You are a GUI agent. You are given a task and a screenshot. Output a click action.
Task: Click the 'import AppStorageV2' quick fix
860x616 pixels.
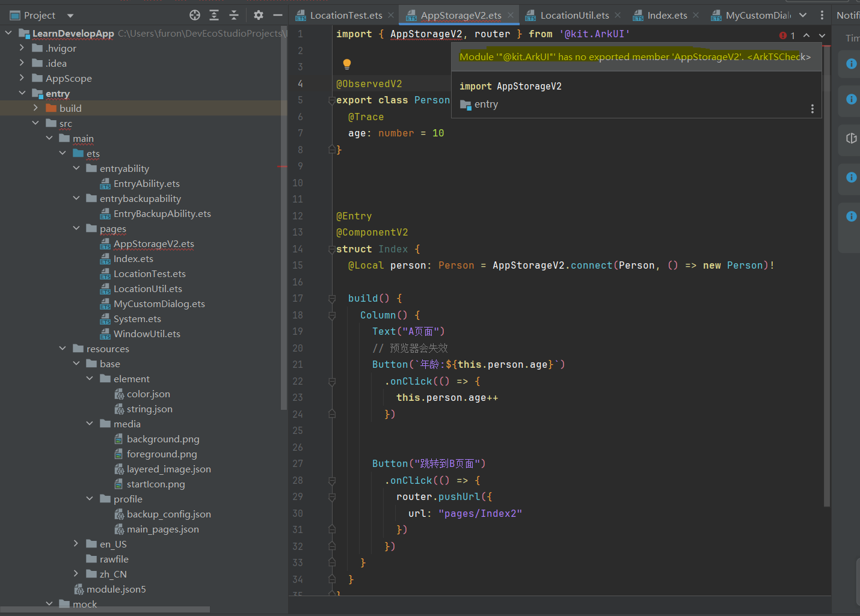511,87
